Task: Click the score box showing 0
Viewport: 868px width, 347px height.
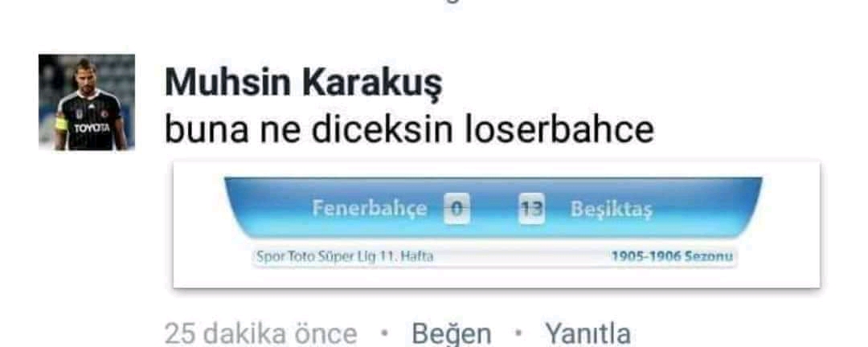Action: [457, 209]
